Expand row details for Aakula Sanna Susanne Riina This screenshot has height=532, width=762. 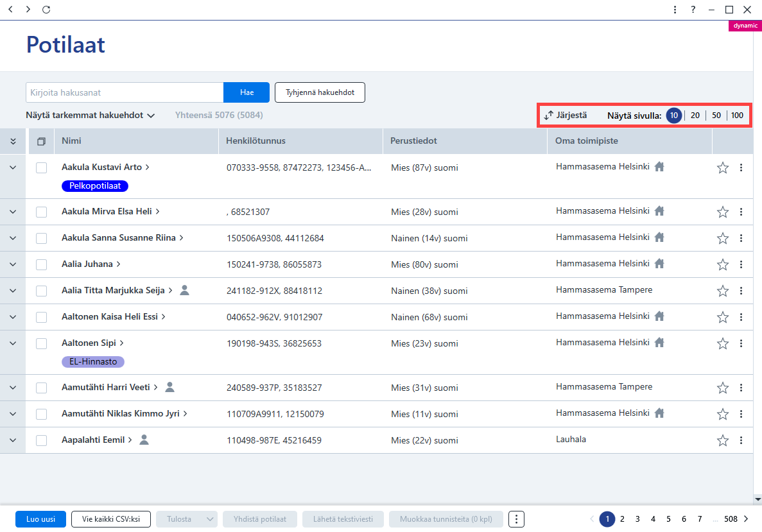tap(13, 238)
